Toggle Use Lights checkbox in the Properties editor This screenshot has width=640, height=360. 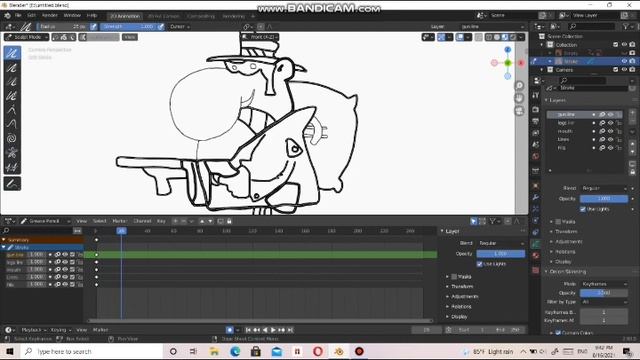click(583, 209)
